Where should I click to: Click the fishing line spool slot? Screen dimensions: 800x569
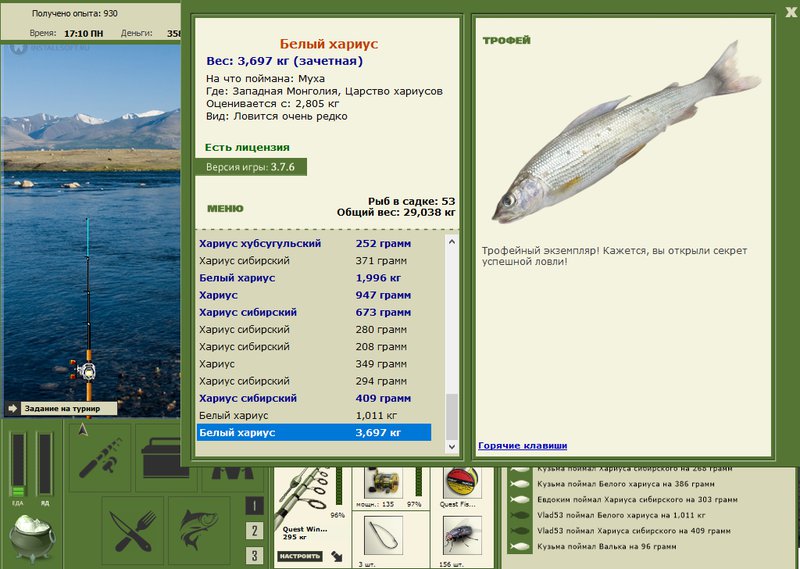[461, 485]
